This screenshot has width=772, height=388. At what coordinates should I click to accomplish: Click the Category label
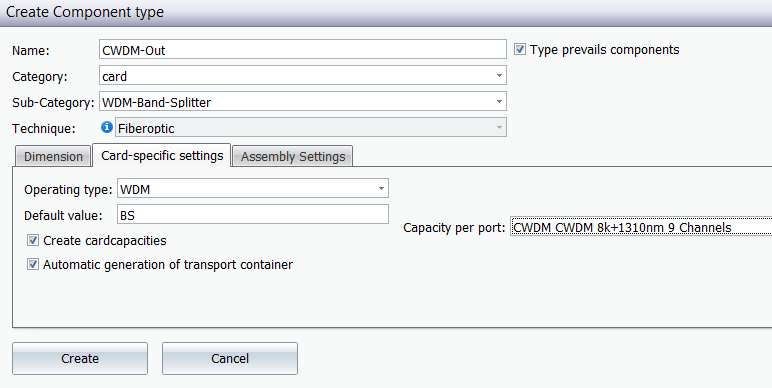pyautogui.click(x=40, y=77)
